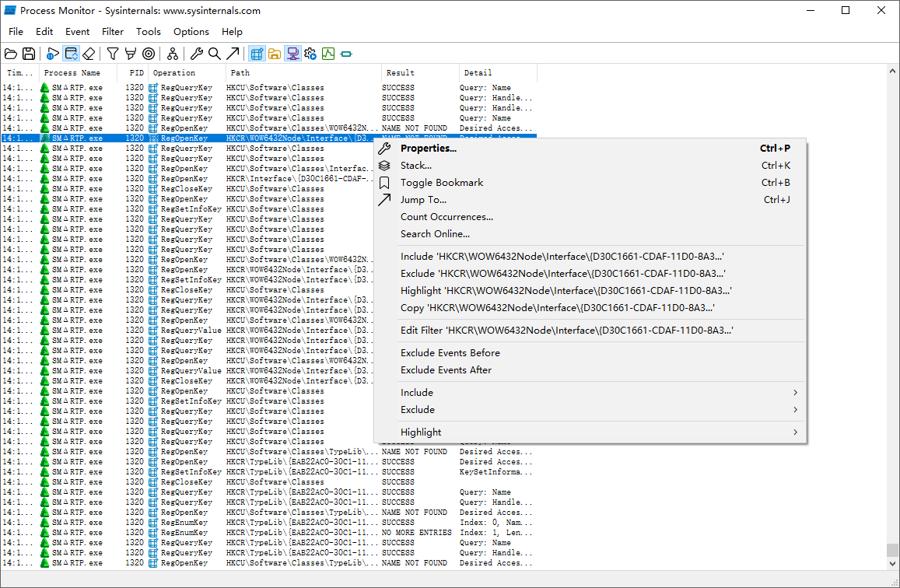900x588 pixels.
Task: Open the Options menu
Action: tap(191, 32)
